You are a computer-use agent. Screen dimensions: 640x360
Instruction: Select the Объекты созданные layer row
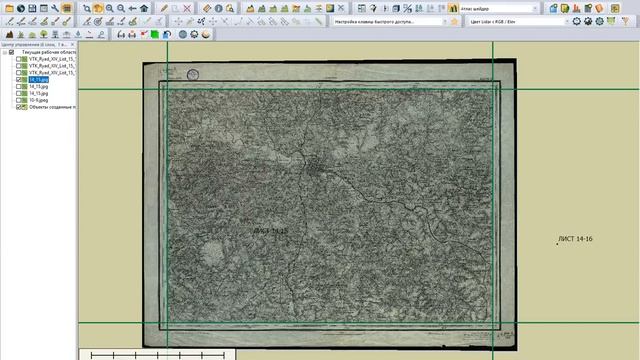[52, 107]
